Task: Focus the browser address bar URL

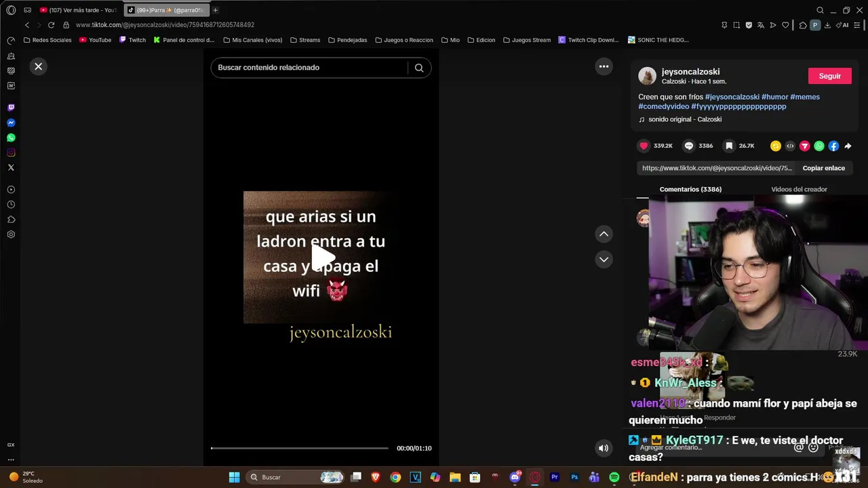Action: pos(165,25)
